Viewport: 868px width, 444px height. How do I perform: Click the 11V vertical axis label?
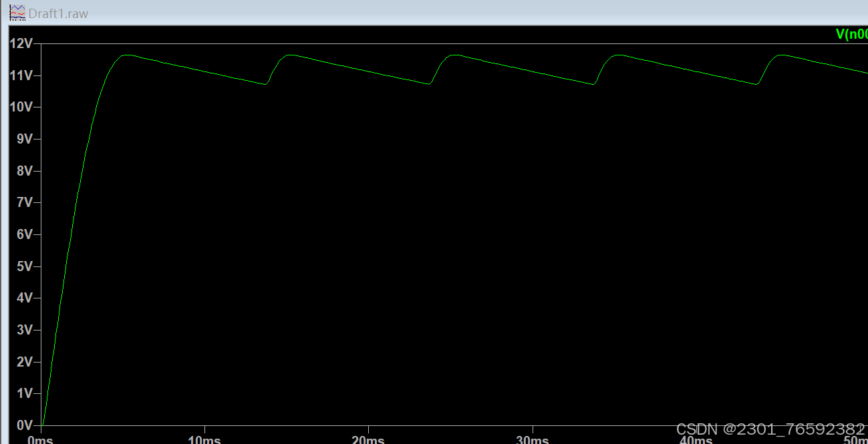(21, 75)
